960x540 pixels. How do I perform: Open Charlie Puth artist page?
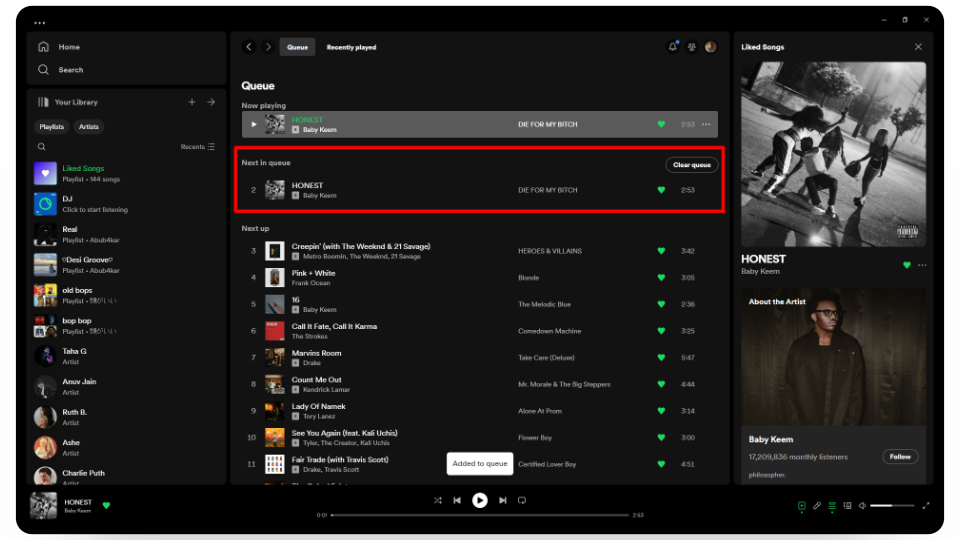126,475
